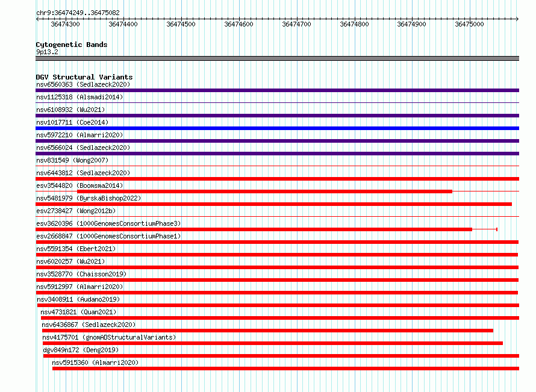536x392 pixels.
Task: Open esv2738427 (Wong2012b) variant
Action: [76, 211]
